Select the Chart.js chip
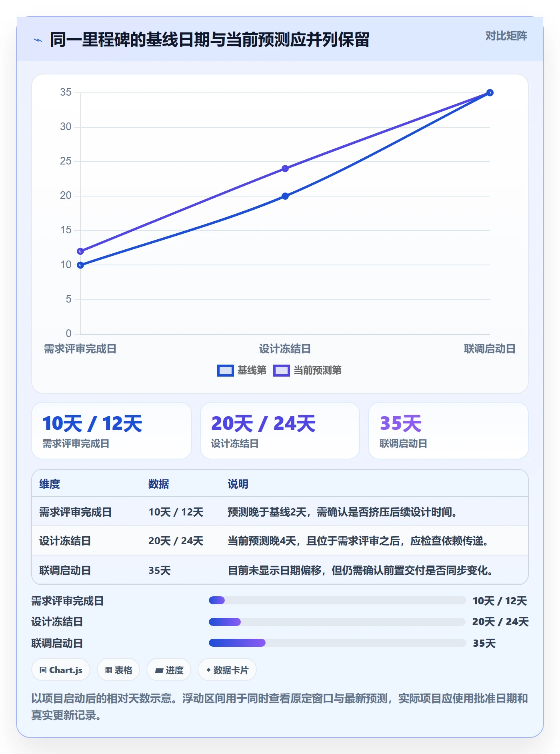This screenshot has width=560, height=754. [x=61, y=670]
